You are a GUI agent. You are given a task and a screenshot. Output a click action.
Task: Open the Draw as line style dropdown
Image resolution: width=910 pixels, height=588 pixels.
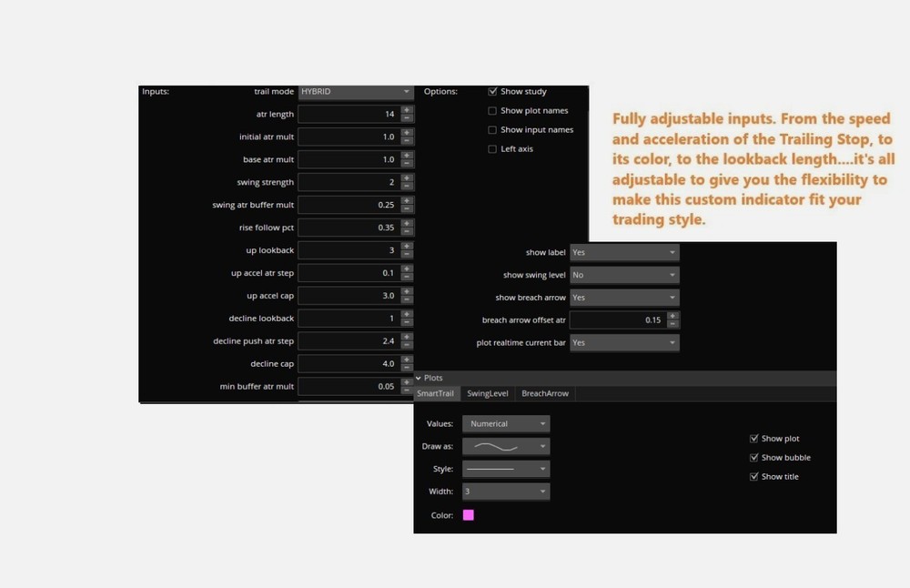(x=506, y=446)
